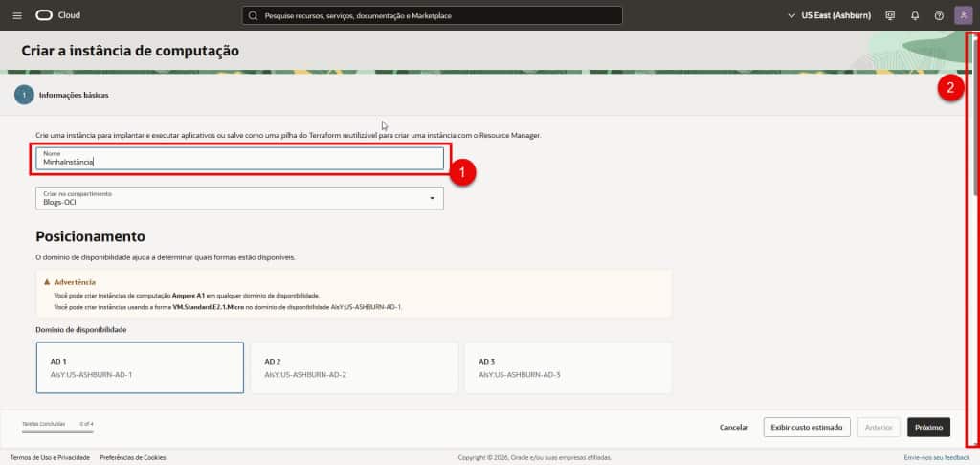Click the Copyright Oracle footer text
Screen dimensions: 980x465
click(x=534, y=458)
